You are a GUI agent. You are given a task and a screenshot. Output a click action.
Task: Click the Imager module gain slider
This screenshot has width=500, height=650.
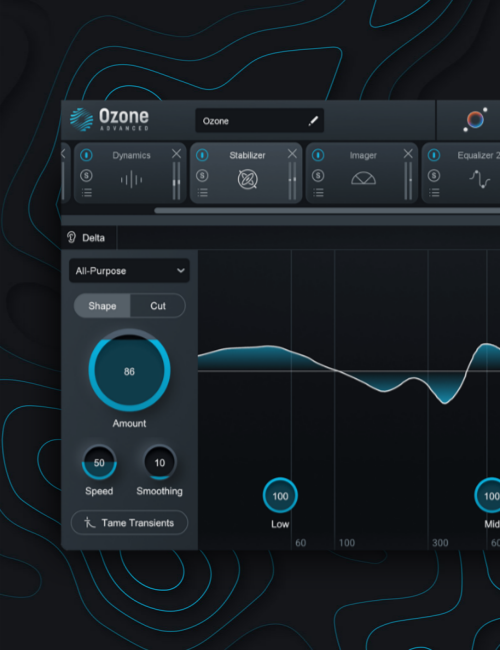(x=408, y=181)
